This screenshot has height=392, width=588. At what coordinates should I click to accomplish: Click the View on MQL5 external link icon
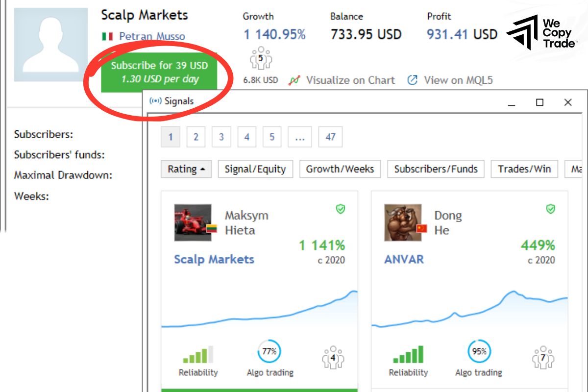point(413,80)
